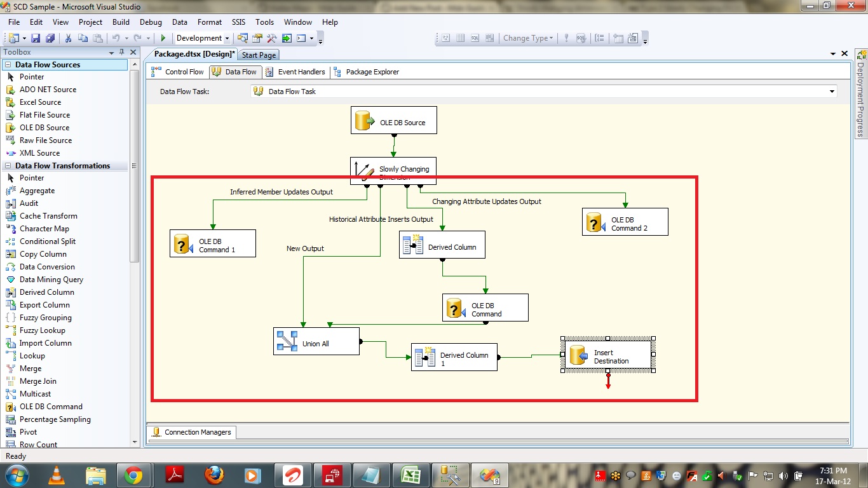This screenshot has width=868, height=488.
Task: Switch to the Package Explorer tab
Action: point(366,72)
